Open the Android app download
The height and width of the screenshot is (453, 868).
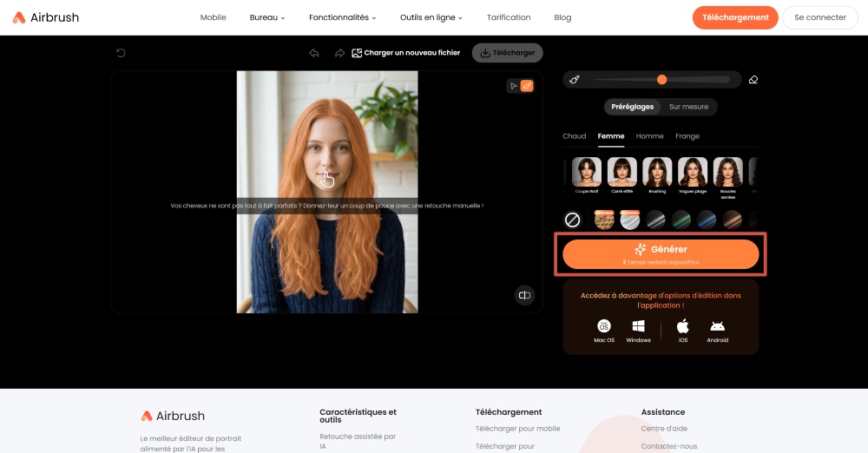[718, 332]
